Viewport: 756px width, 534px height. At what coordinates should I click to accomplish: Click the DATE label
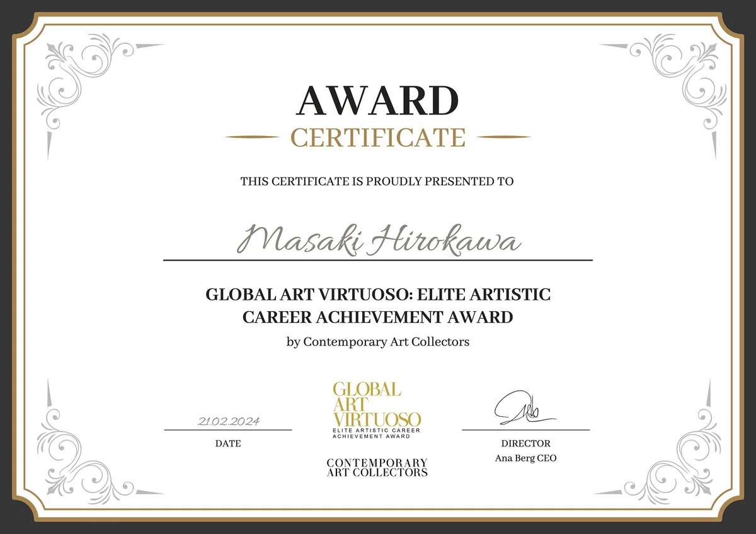(228, 443)
